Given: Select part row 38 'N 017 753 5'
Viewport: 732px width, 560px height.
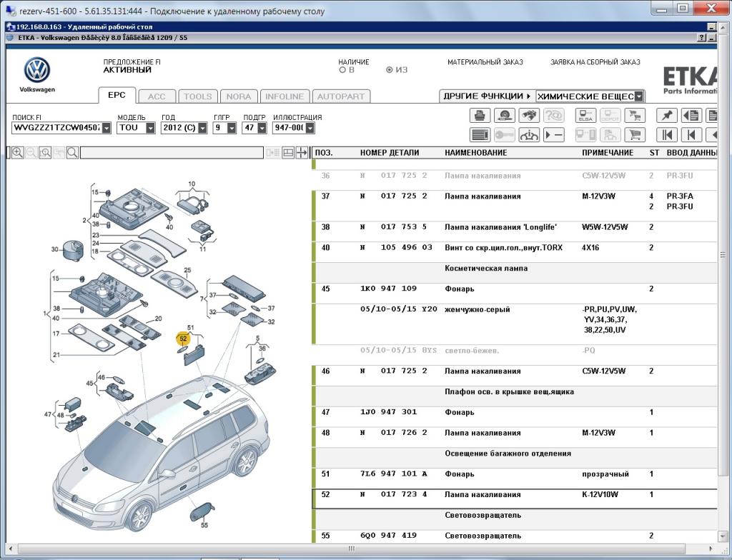Looking at the screenshot, I should 515,231.
